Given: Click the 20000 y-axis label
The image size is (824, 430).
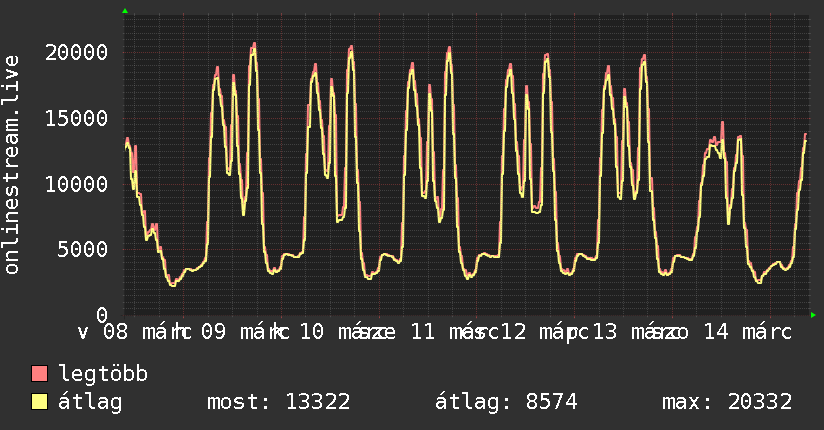Looking at the screenshot, I should pos(76,52).
